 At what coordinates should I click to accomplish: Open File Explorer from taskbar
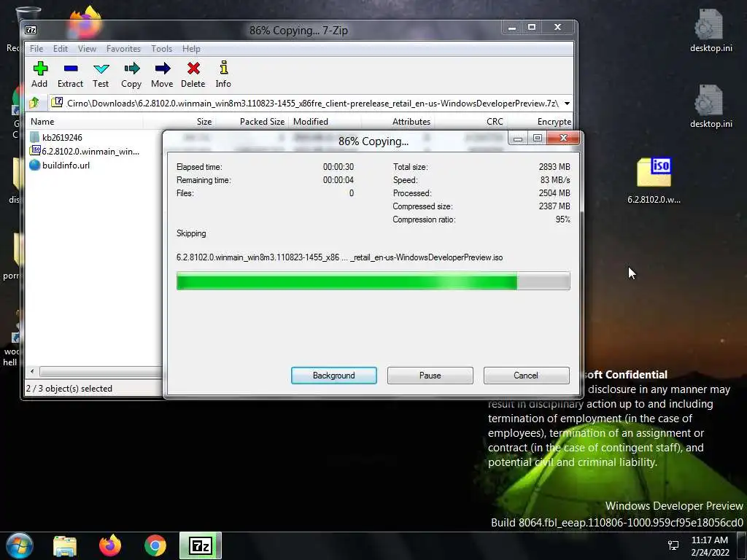tap(65, 545)
